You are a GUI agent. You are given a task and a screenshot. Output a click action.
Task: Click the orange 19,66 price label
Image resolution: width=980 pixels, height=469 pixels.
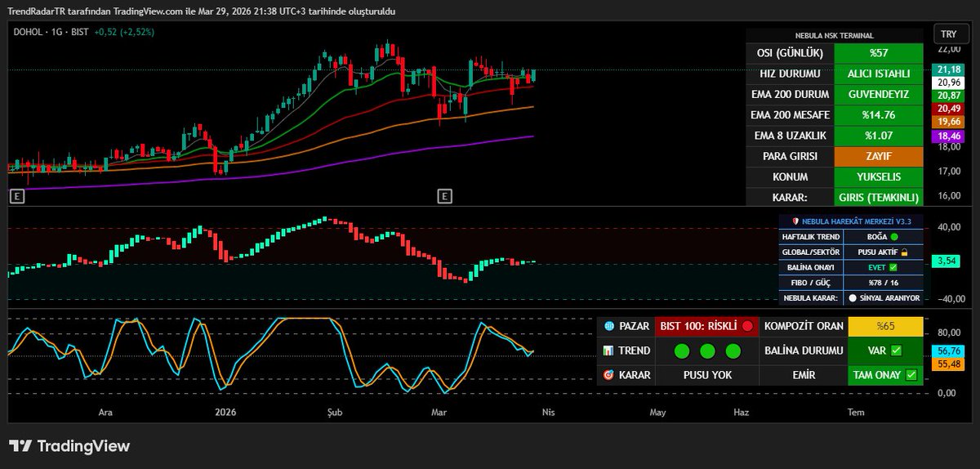click(949, 122)
